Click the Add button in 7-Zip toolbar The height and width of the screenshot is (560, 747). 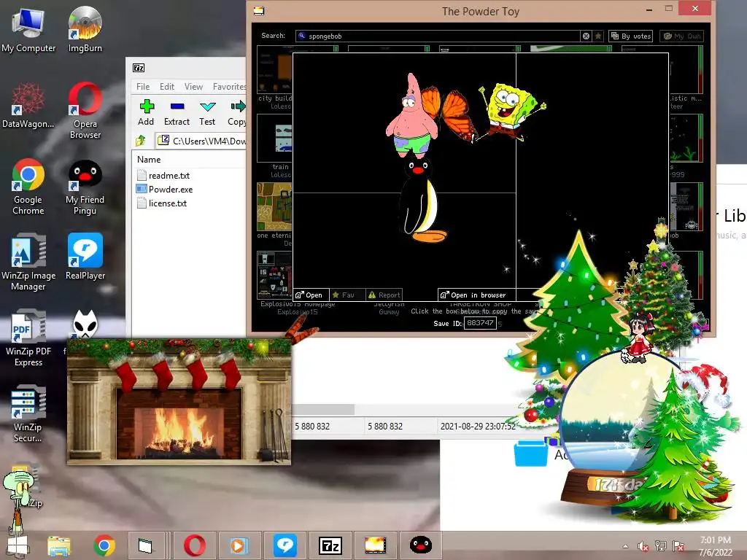[146, 112]
